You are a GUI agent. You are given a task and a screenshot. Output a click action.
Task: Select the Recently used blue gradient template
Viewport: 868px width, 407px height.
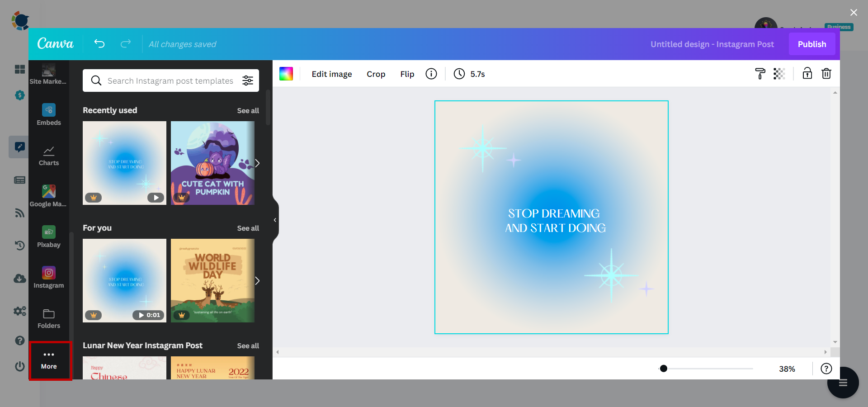124,163
